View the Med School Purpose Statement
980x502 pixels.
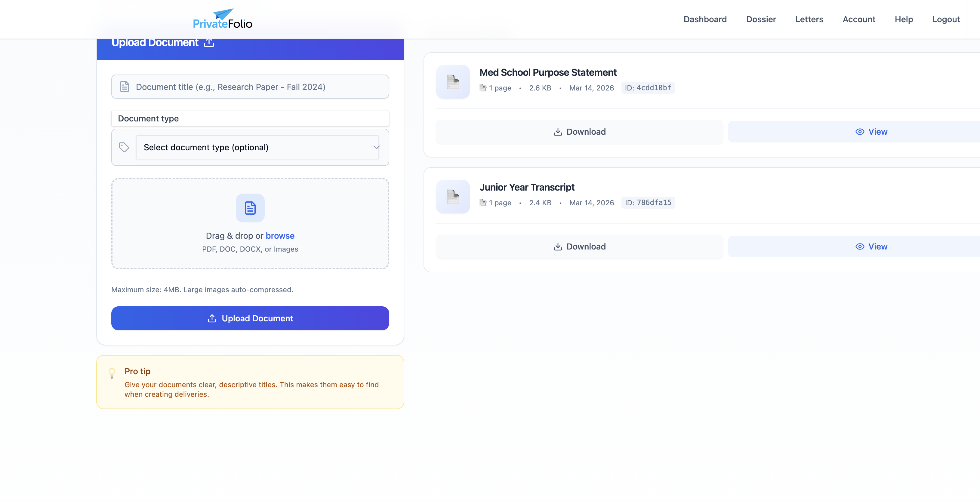[872, 132]
